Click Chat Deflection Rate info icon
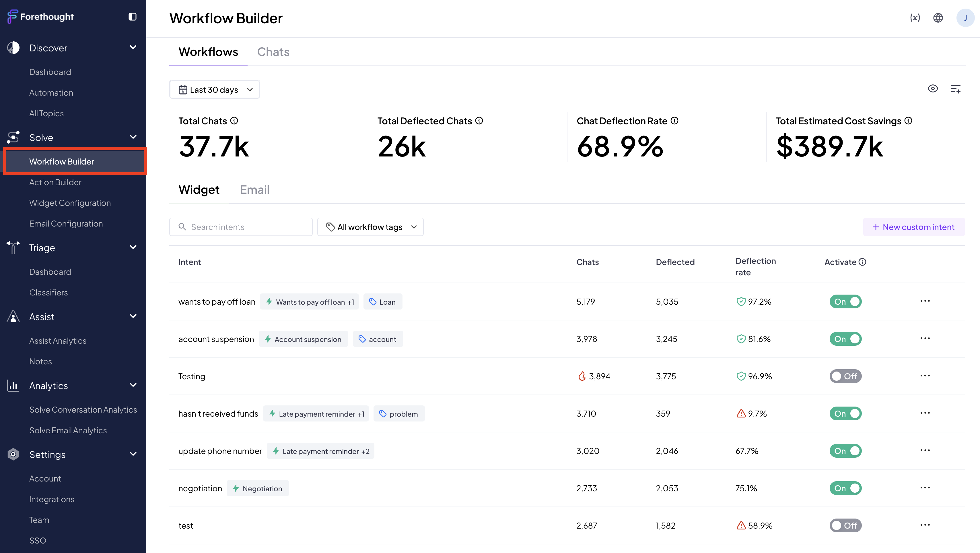 coord(674,121)
